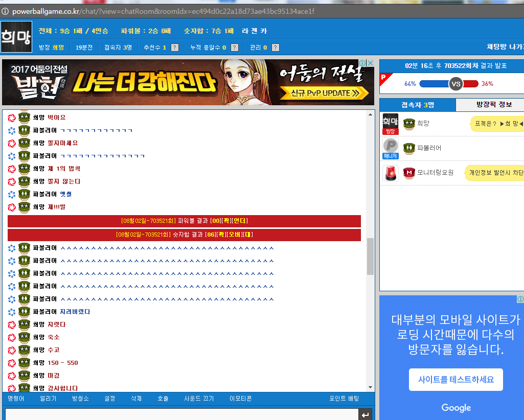Click the 개인정보 발언시 차단 status bubble
Viewport: 524px width, 420px height.
pos(494,173)
